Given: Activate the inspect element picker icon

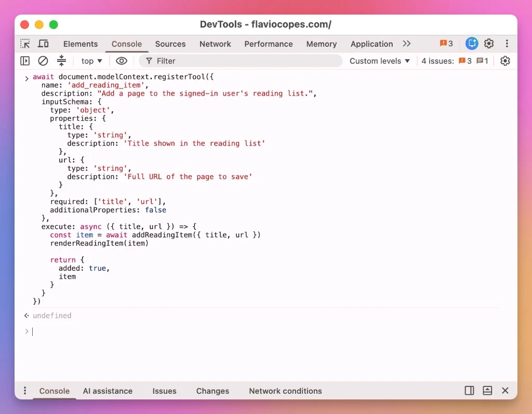Looking at the screenshot, I should tap(25, 44).
